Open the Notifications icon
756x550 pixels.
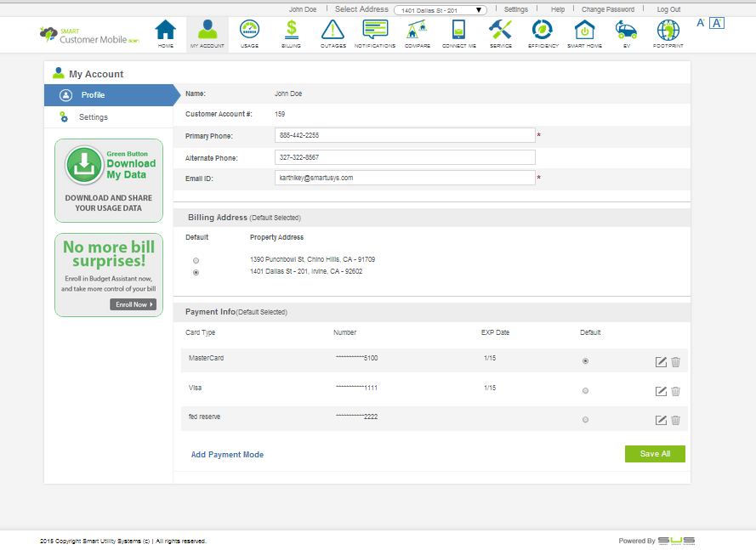pyautogui.click(x=374, y=32)
